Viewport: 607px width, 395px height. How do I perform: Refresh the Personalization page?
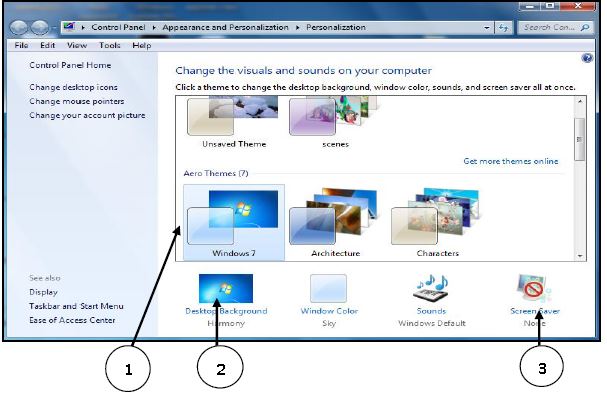tap(503, 27)
